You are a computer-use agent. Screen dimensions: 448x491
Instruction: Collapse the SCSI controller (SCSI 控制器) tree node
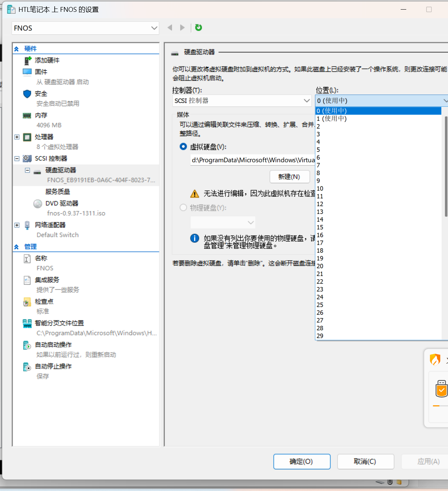click(x=17, y=158)
